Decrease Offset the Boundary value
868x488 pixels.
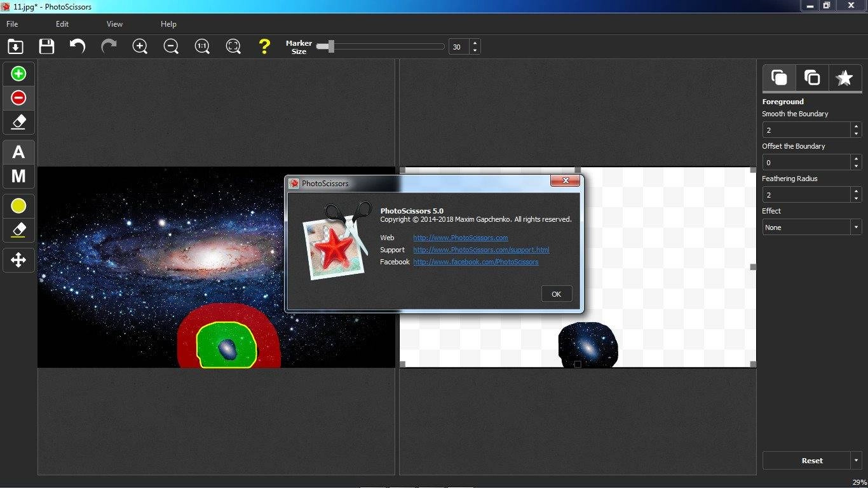click(857, 166)
